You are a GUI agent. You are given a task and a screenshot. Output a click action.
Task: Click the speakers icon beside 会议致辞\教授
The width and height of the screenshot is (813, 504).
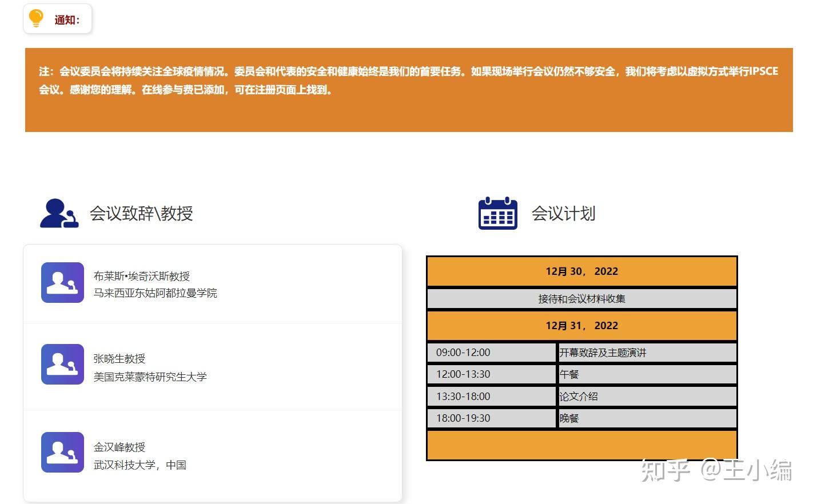(59, 213)
